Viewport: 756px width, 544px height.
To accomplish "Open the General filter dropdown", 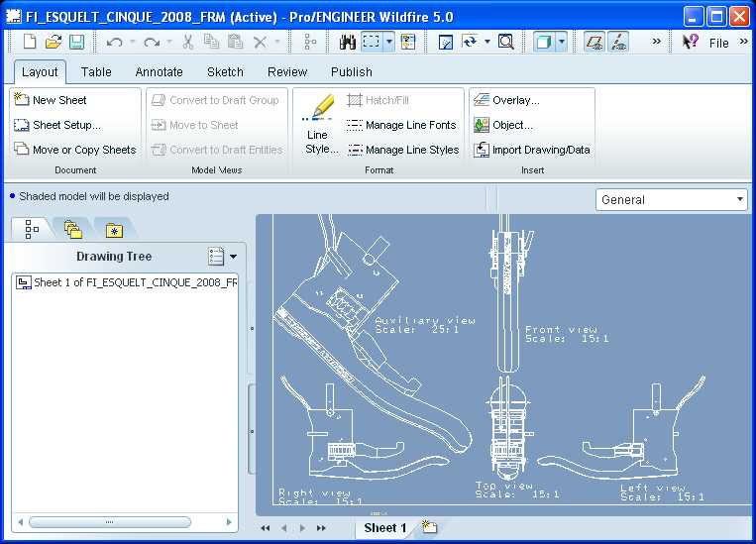I will tap(672, 199).
